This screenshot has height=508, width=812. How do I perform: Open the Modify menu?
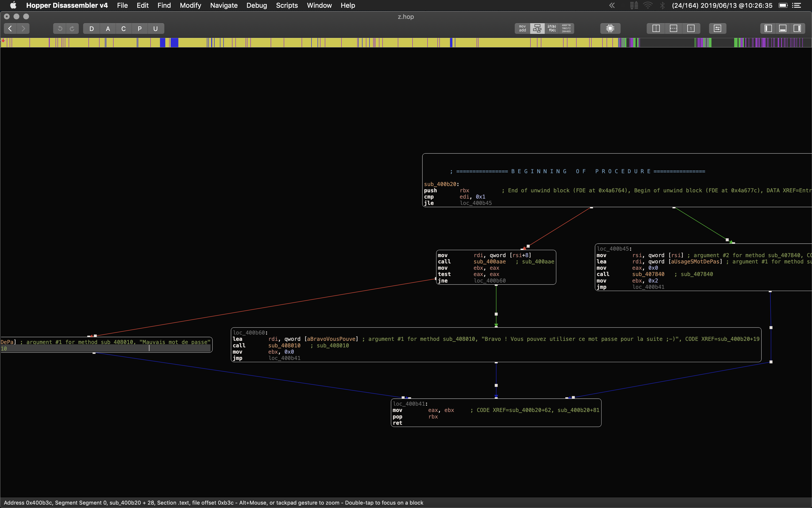click(190, 5)
